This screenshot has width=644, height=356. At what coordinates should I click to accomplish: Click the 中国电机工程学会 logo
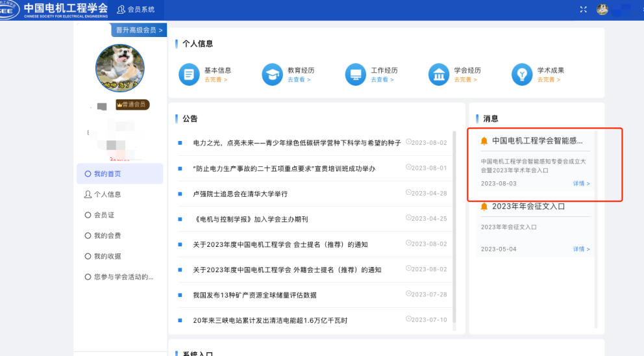[x=55, y=10]
